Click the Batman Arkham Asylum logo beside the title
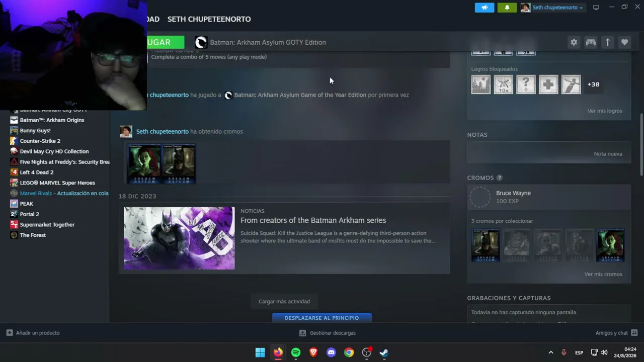Image resolution: width=644 pixels, height=362 pixels. [x=201, y=42]
